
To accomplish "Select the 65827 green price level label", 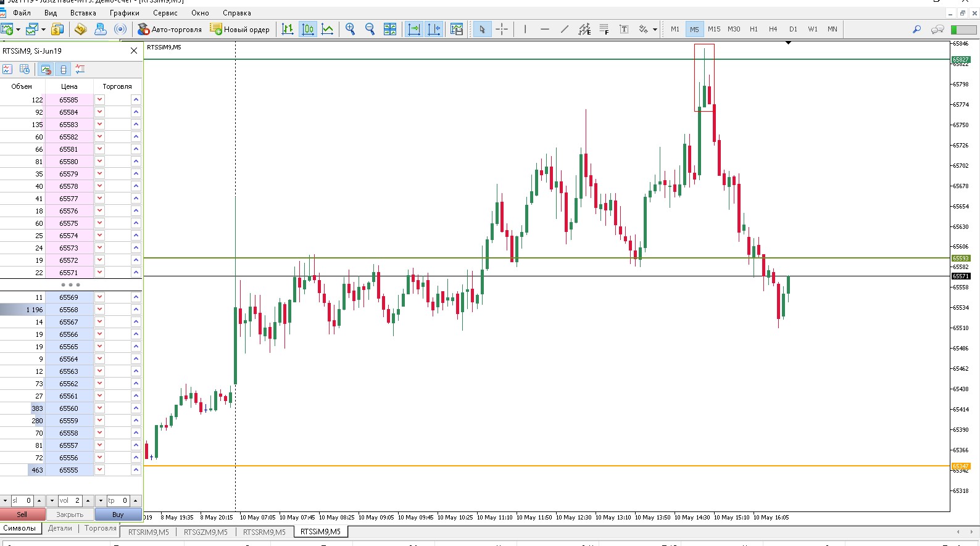I will pos(961,60).
